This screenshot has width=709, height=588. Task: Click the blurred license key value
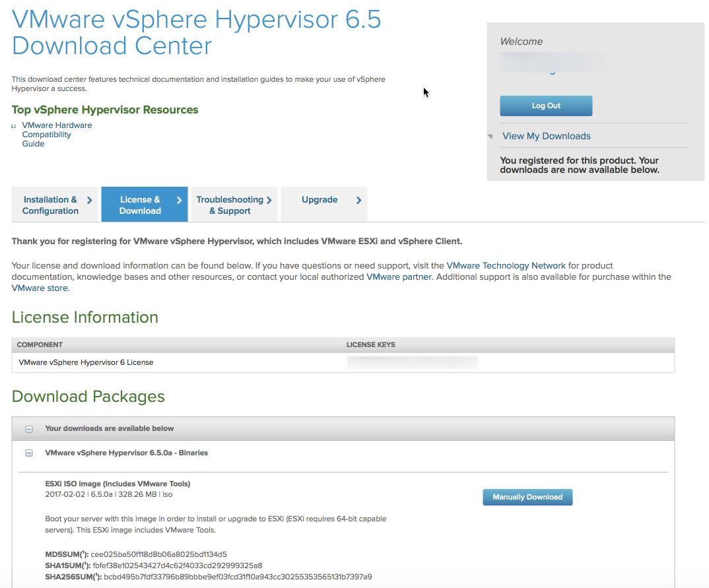pos(412,362)
